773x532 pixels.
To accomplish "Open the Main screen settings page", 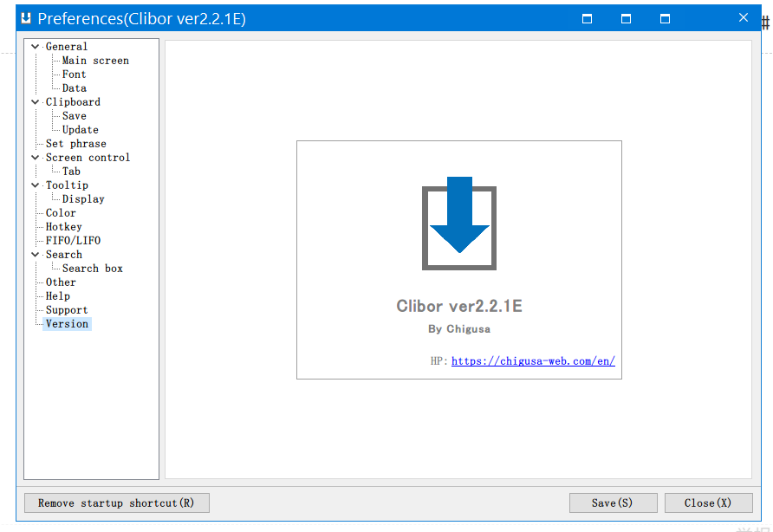I will [x=95, y=61].
